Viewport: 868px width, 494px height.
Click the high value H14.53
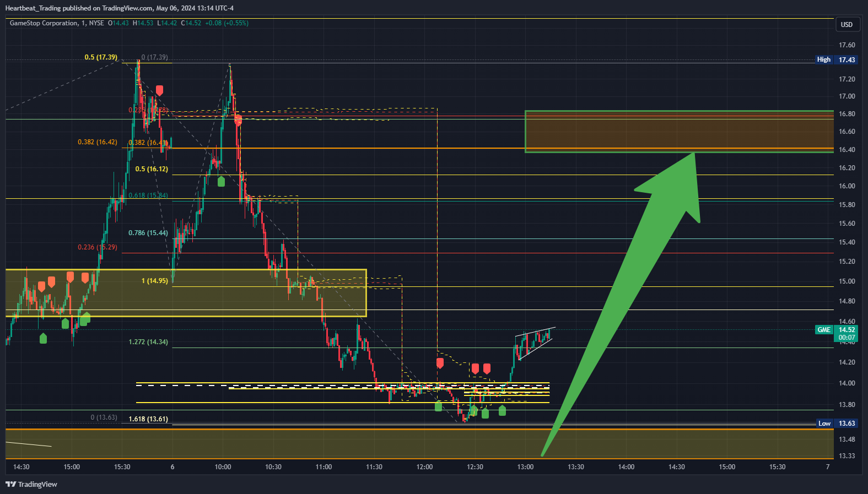tap(143, 23)
